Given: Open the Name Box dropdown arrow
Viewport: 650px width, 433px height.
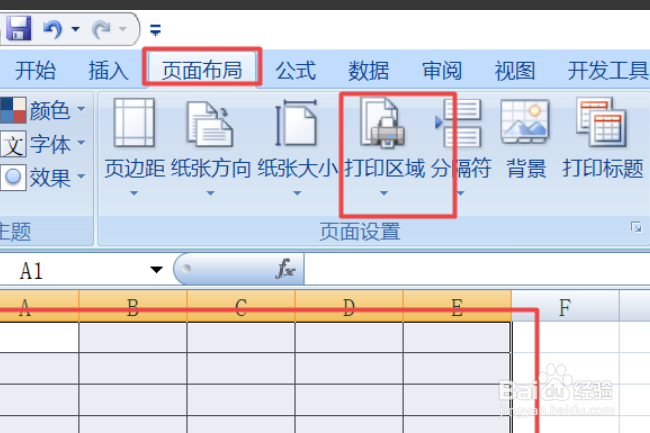Looking at the screenshot, I should pyautogui.click(x=156, y=270).
